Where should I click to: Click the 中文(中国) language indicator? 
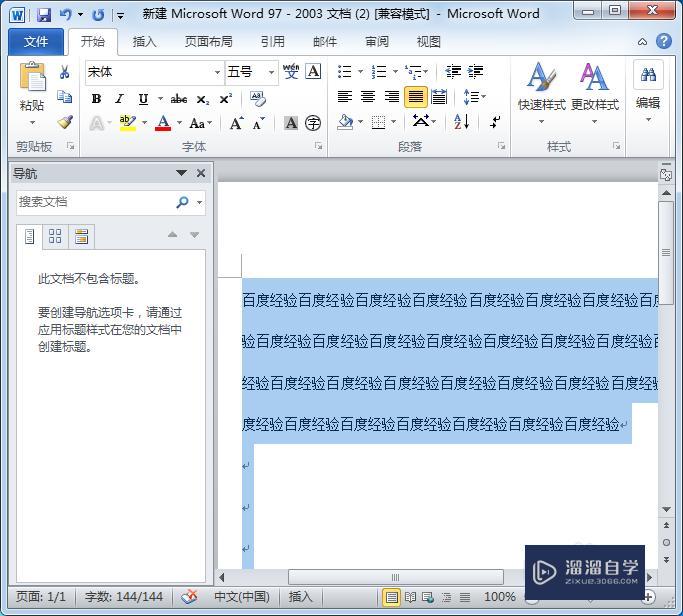242,597
